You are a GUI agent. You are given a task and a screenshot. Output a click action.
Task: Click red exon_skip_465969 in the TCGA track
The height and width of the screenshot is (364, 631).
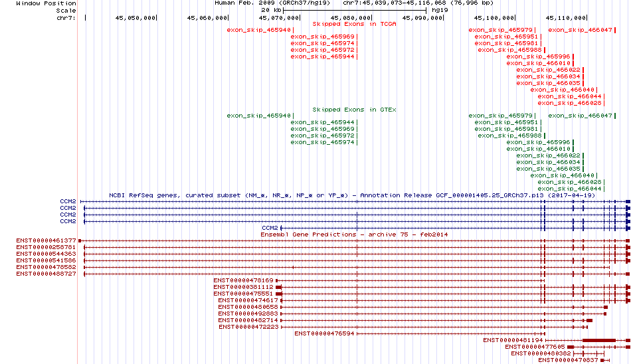322,37
